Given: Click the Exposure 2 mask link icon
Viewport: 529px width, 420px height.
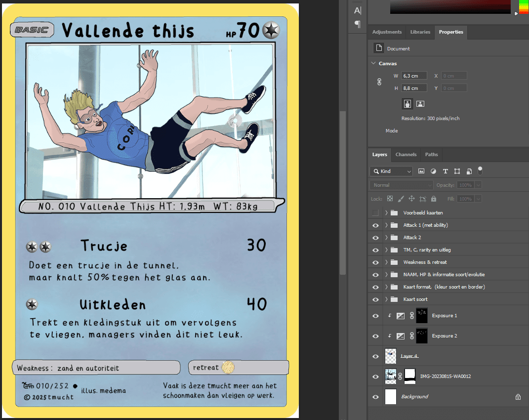Looking at the screenshot, I should pos(412,336).
